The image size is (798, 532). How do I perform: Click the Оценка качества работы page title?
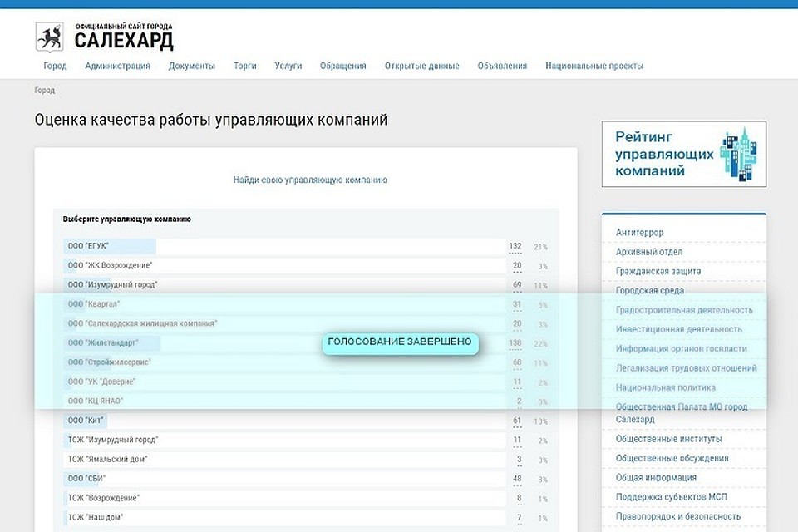pos(211,120)
